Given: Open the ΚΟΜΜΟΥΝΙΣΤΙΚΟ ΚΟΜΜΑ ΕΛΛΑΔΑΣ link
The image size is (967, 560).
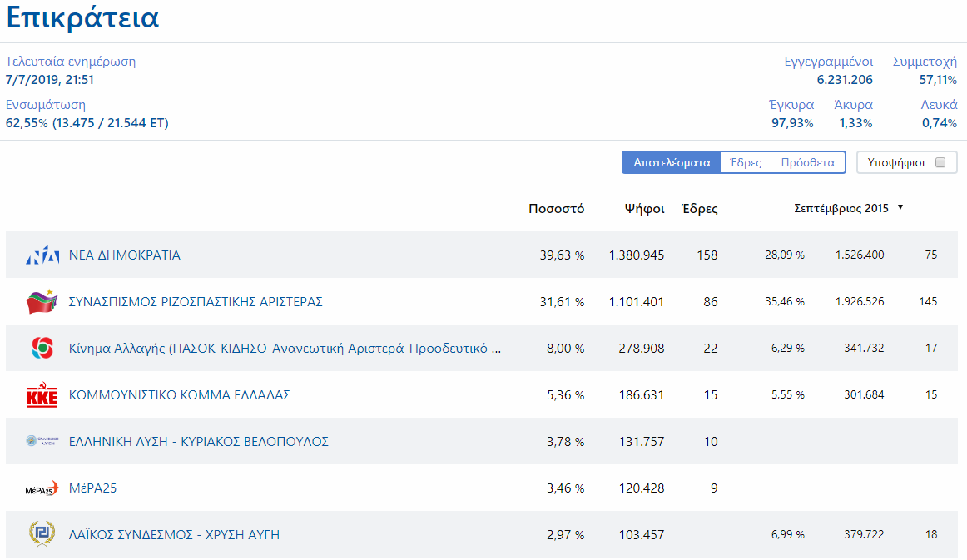Looking at the screenshot, I should [x=180, y=394].
